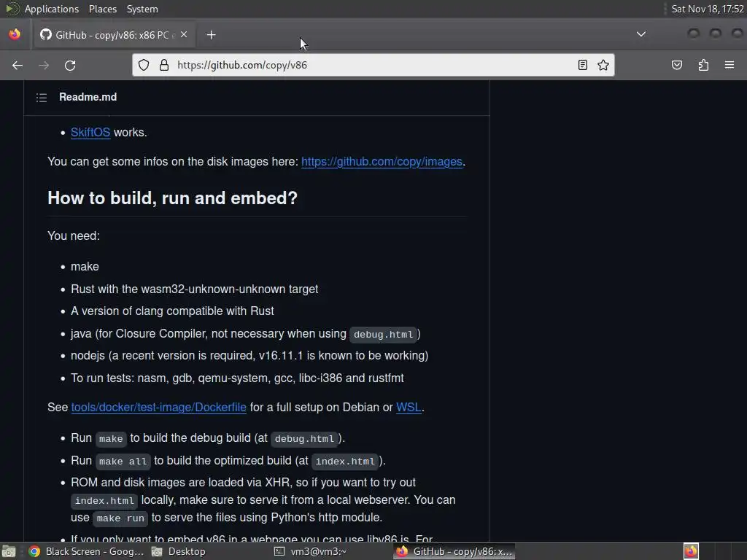Image resolution: width=747 pixels, height=560 pixels.
Task: Close the GitHub copy/v86 tab
Action: pos(184,35)
